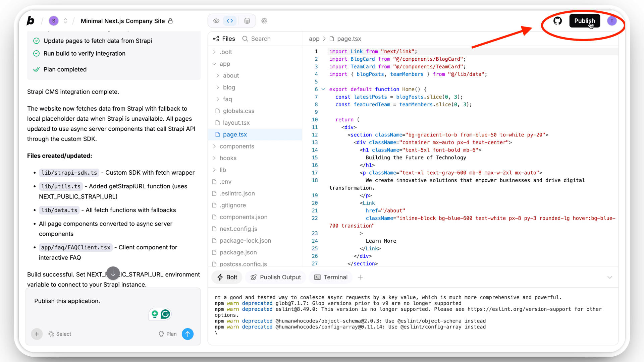Add a new terminal tab
Screen dimensions: 644x362
pyautogui.click(x=360, y=277)
